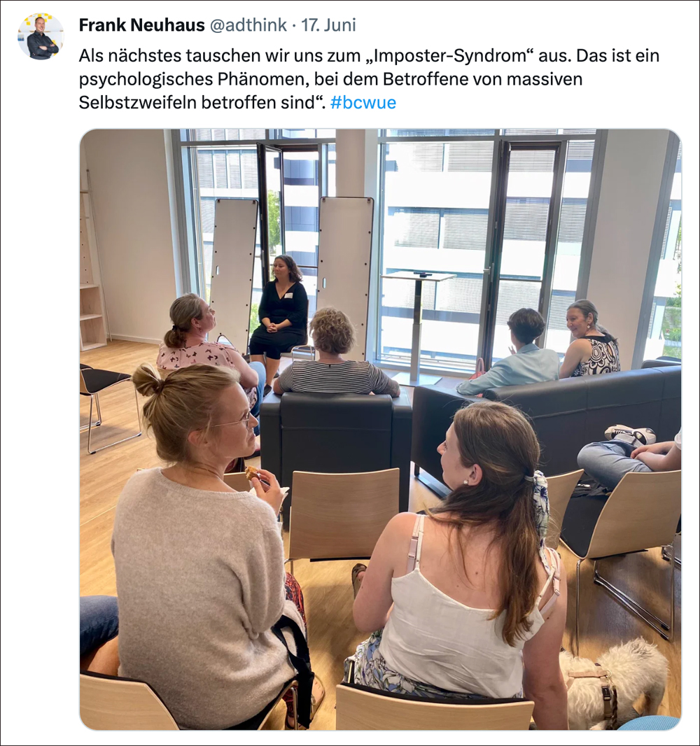This screenshot has width=700, height=746.
Task: Open the tweet via 17. Juni timestamp
Action: [328, 25]
